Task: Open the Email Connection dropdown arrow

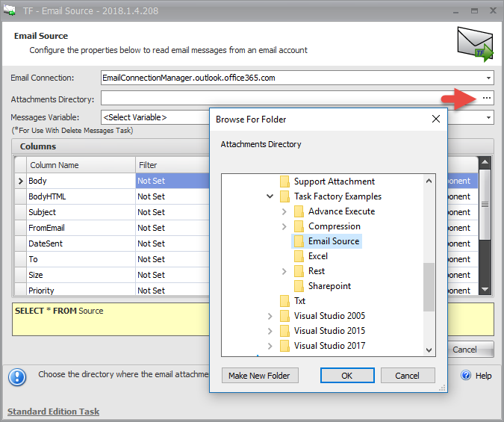Action: coord(488,78)
